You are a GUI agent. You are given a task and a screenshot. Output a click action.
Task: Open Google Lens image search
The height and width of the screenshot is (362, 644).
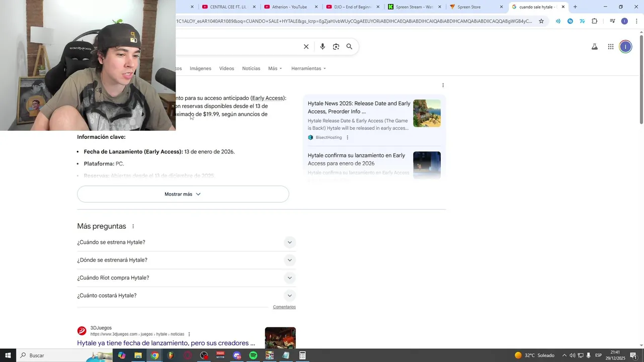336,47
